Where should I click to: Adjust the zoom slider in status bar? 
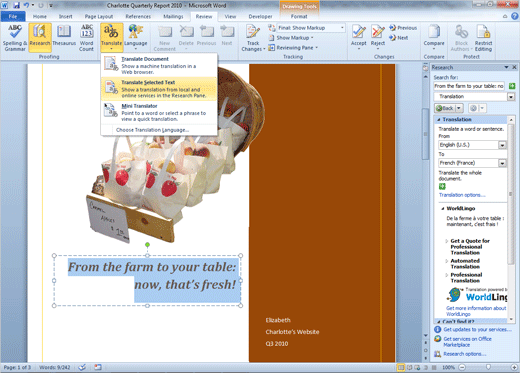point(488,367)
